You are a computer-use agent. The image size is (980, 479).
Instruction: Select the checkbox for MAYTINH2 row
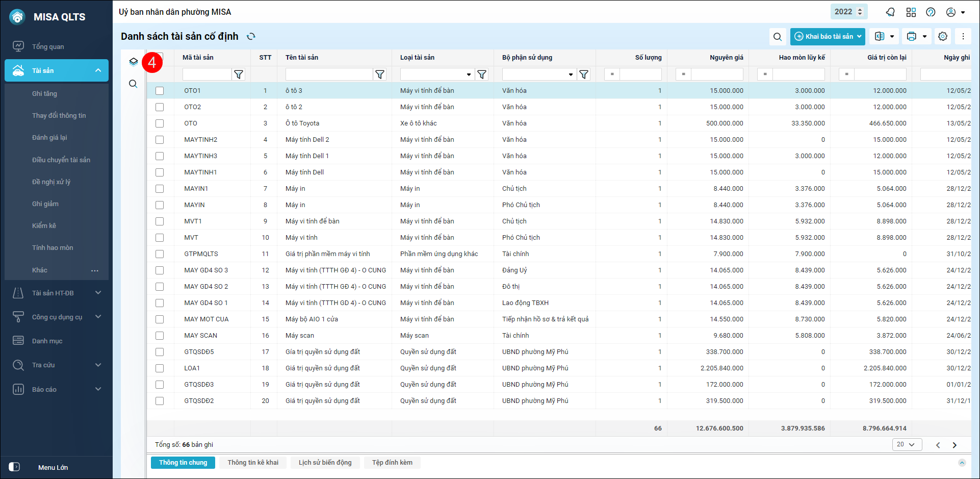[x=160, y=140]
